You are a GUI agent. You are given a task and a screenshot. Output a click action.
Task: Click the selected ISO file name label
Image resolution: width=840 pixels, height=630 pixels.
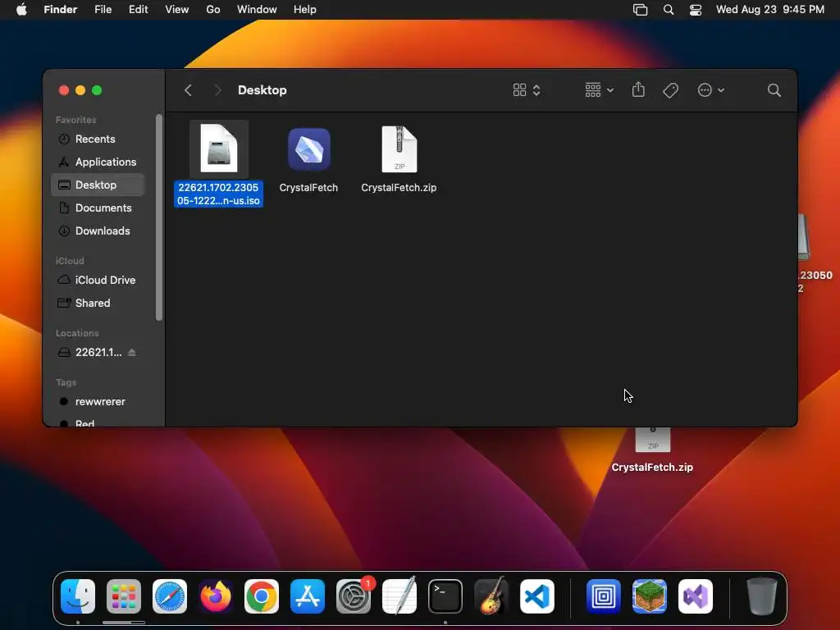click(x=218, y=194)
